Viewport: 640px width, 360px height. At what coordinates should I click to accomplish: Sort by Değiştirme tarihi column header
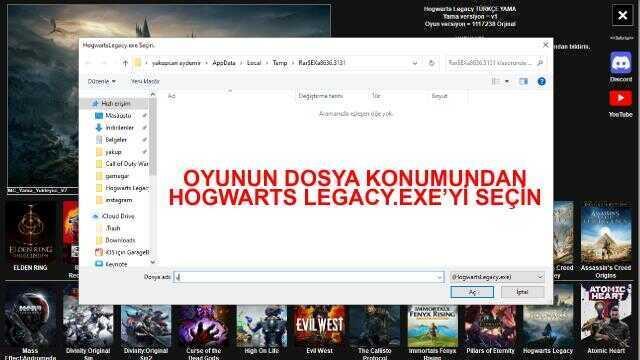(x=320, y=96)
